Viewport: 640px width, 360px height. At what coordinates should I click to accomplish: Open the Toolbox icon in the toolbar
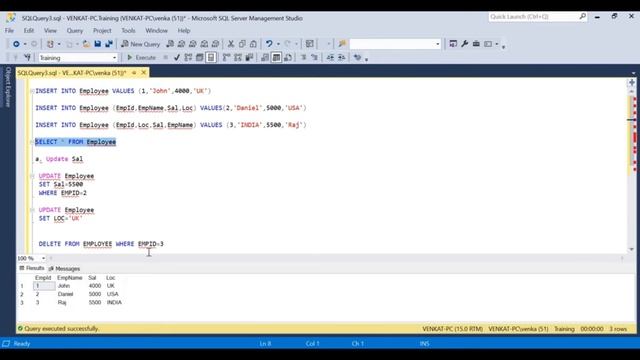coord(476,44)
